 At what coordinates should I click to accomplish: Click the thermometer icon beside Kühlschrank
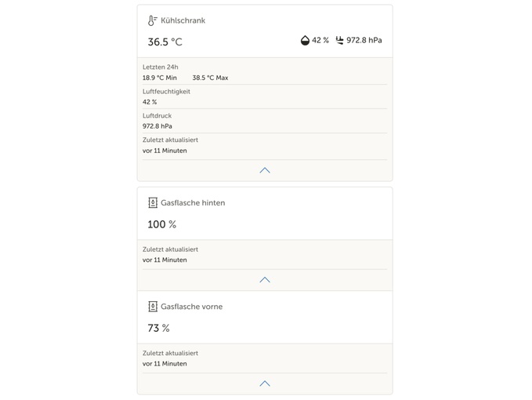pos(152,20)
